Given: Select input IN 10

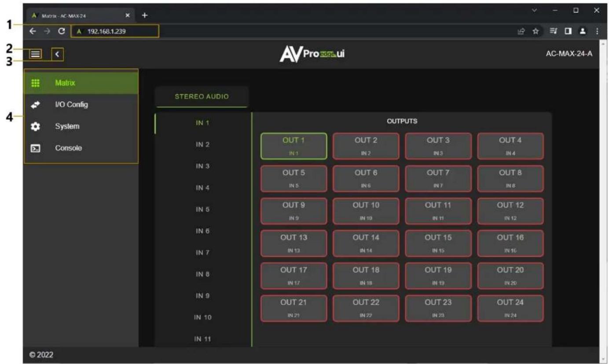Looking at the screenshot, I should (202, 317).
